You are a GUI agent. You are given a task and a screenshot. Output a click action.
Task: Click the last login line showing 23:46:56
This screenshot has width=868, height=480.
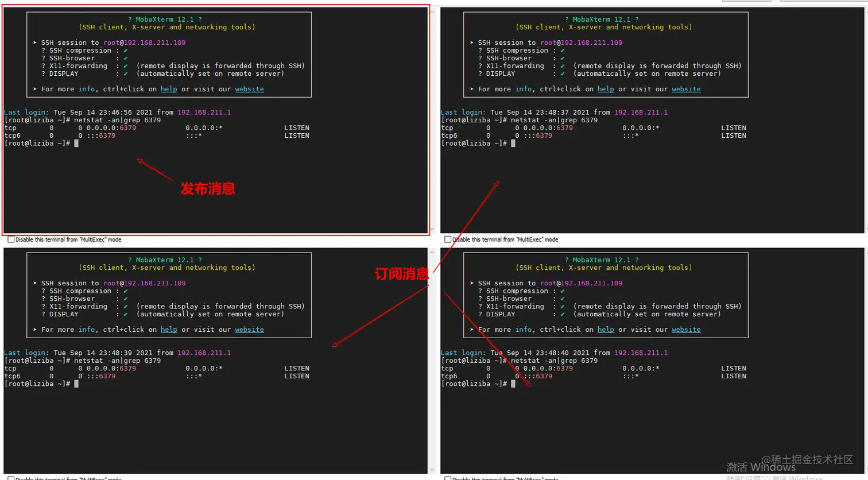tap(118, 113)
